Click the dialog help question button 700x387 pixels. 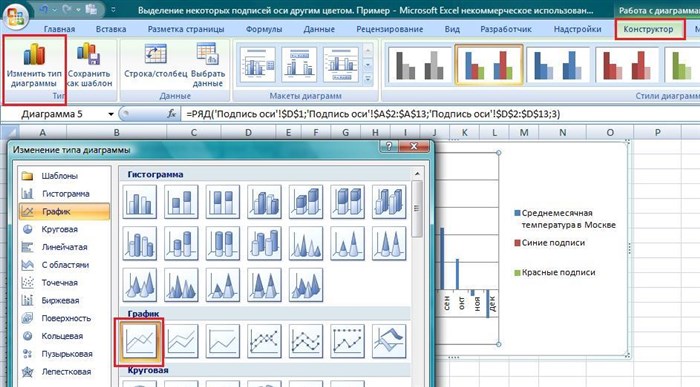[x=389, y=147]
